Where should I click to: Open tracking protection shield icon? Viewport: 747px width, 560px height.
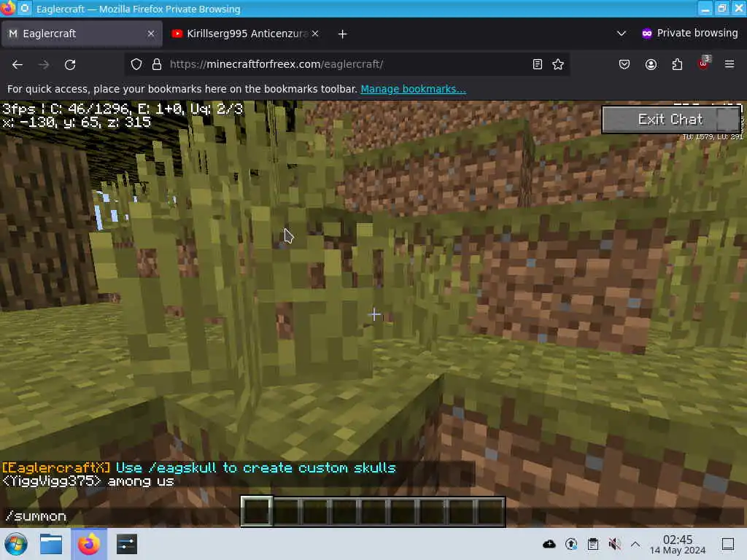coord(136,64)
